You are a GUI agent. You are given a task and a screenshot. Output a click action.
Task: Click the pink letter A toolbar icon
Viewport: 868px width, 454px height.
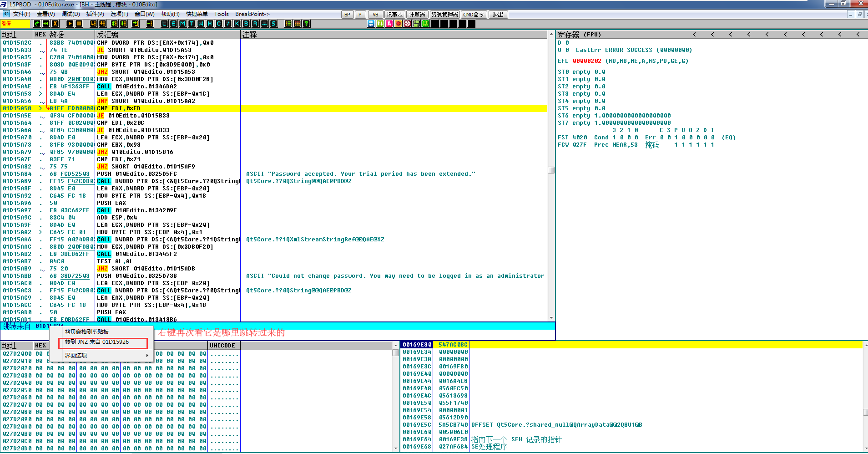[389, 24]
